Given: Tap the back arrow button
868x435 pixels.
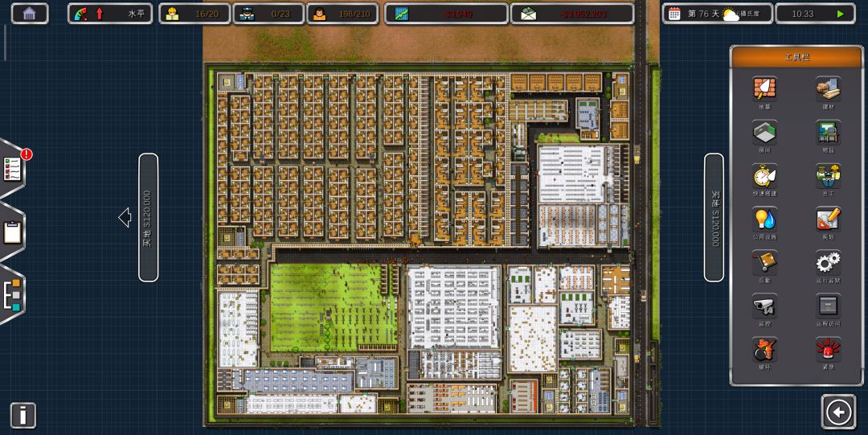Looking at the screenshot, I should (x=838, y=412).
